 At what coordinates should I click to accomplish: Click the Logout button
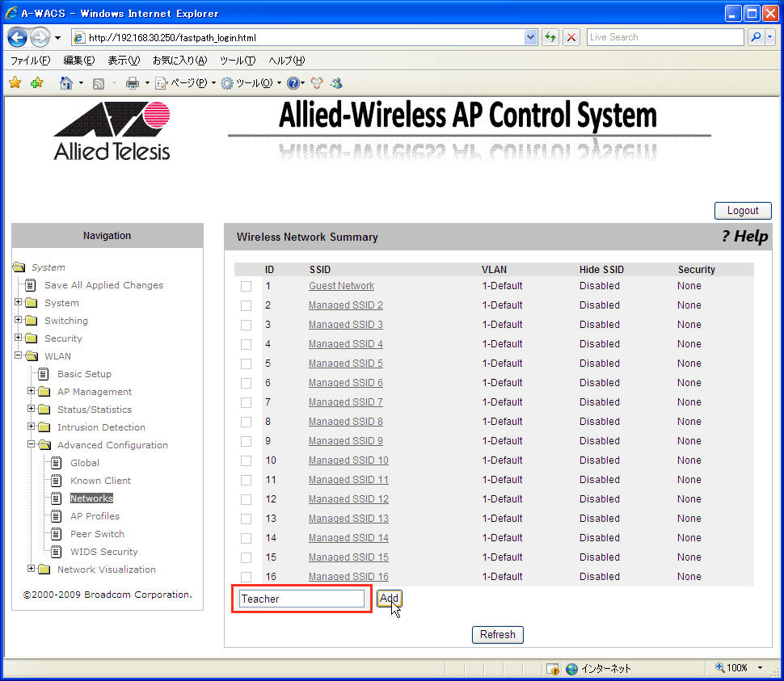tap(743, 211)
